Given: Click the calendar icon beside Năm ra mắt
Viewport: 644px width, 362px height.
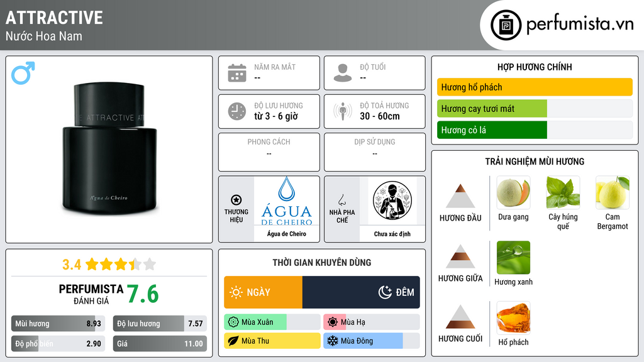Looking at the screenshot, I should [x=237, y=73].
